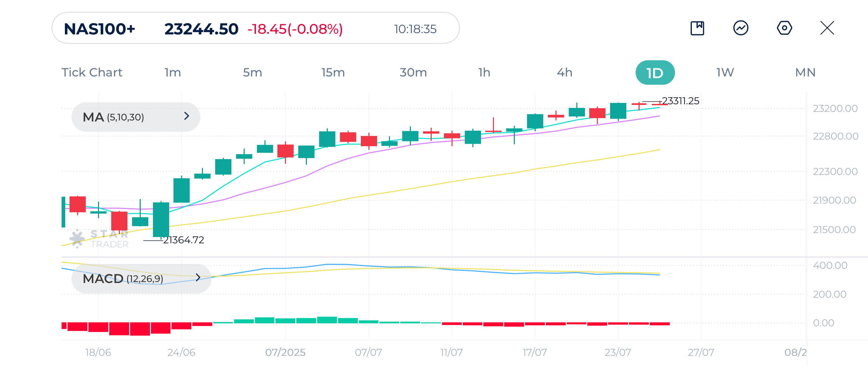Select the 30m timeframe
The width and height of the screenshot is (868, 380).
[413, 72]
